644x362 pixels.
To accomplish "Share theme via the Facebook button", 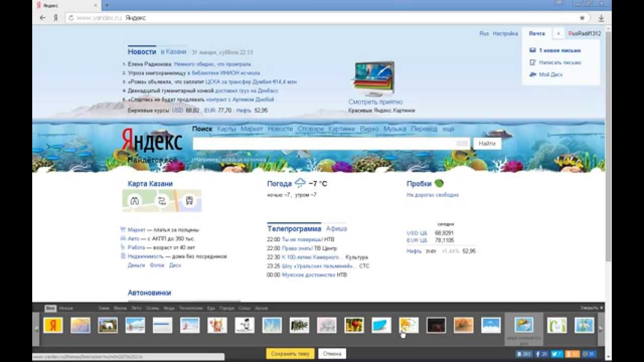I will tap(542, 354).
